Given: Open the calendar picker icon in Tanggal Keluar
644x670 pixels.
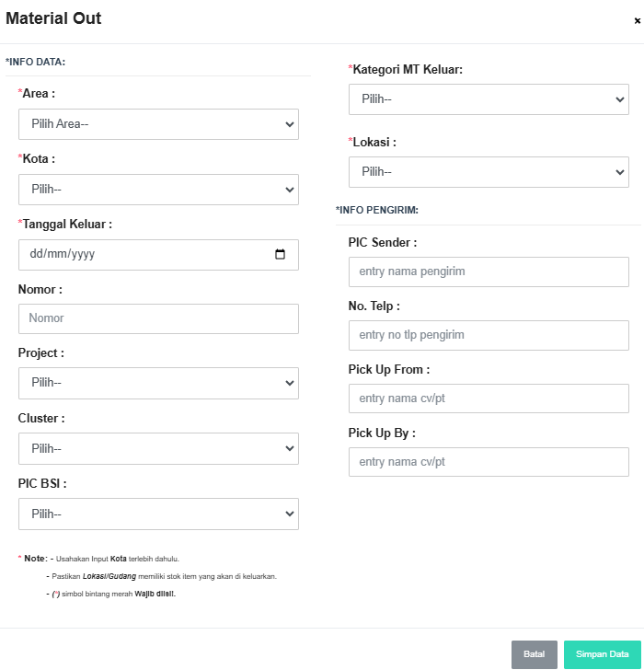Looking at the screenshot, I should (281, 255).
